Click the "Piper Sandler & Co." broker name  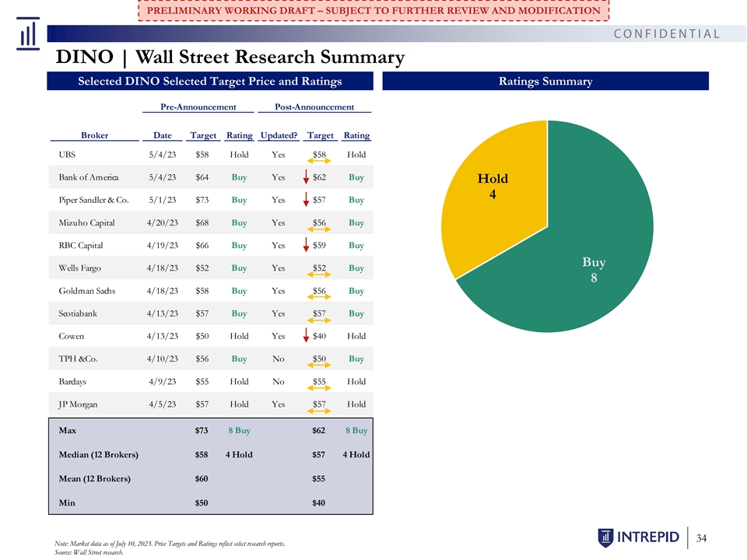click(94, 200)
